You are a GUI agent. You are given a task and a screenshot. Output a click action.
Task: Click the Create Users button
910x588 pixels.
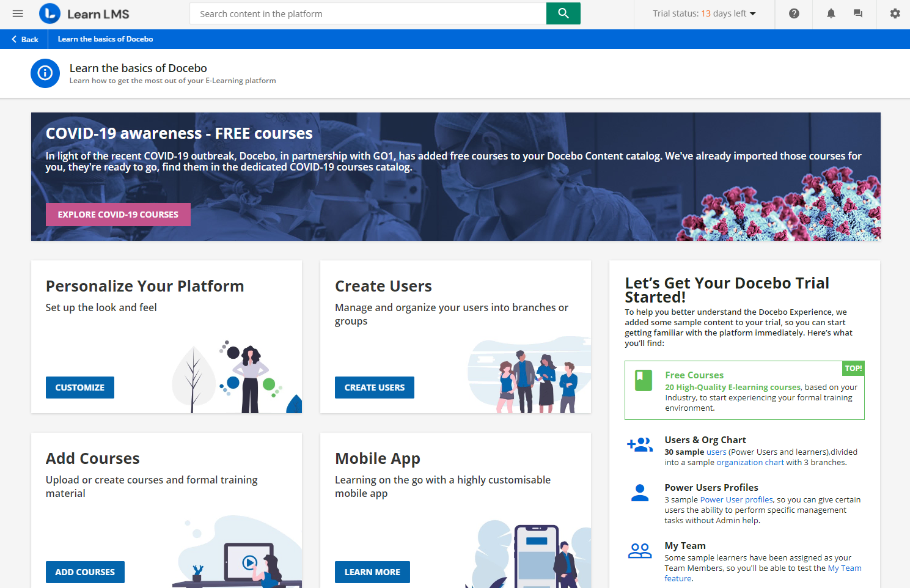coord(375,388)
